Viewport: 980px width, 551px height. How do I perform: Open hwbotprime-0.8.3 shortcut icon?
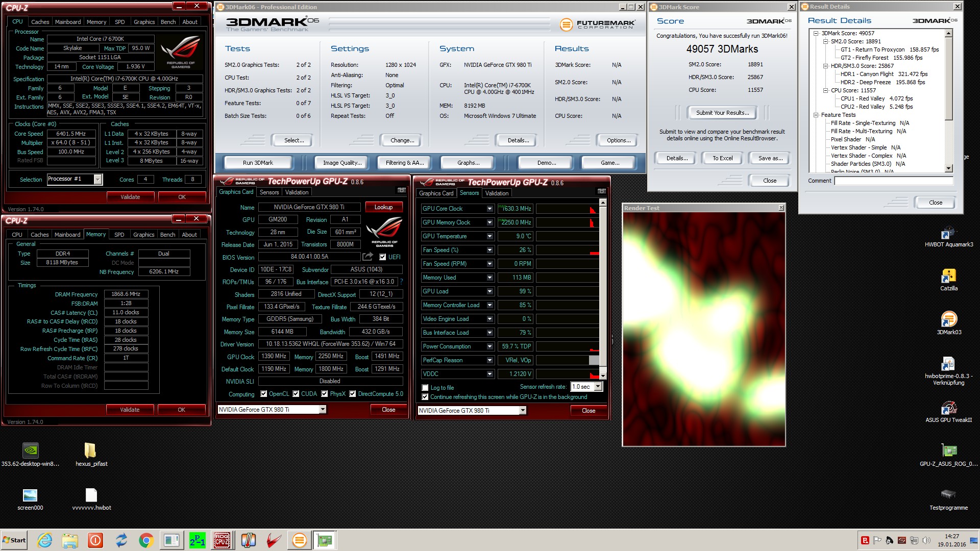click(x=948, y=371)
